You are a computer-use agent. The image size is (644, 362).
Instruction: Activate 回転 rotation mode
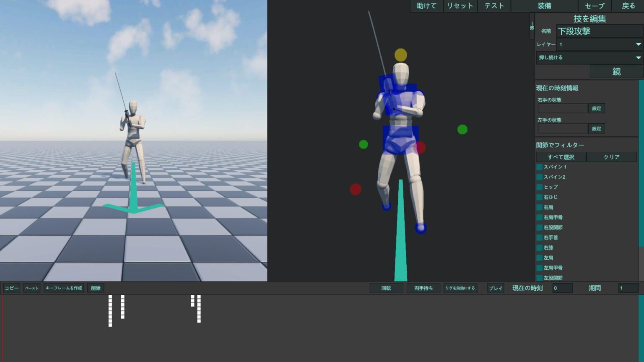pos(386,288)
